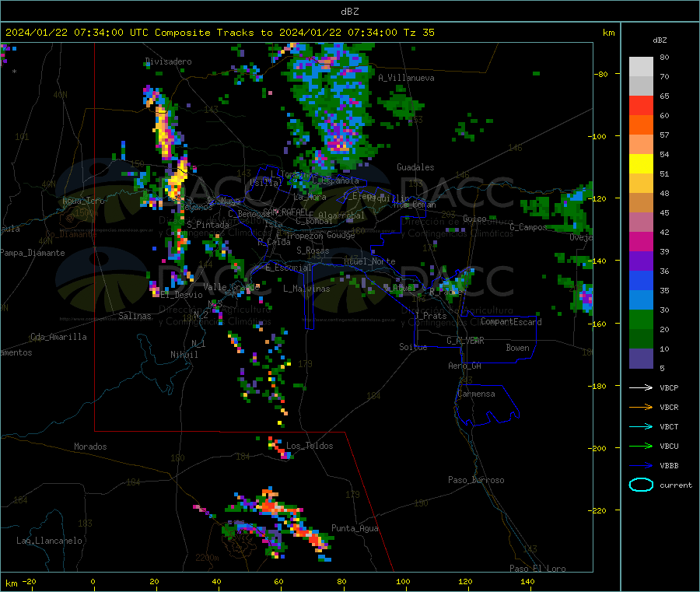
Task: Select the slate purple 5-10 dBZ swatch
Action: pyautogui.click(x=641, y=359)
